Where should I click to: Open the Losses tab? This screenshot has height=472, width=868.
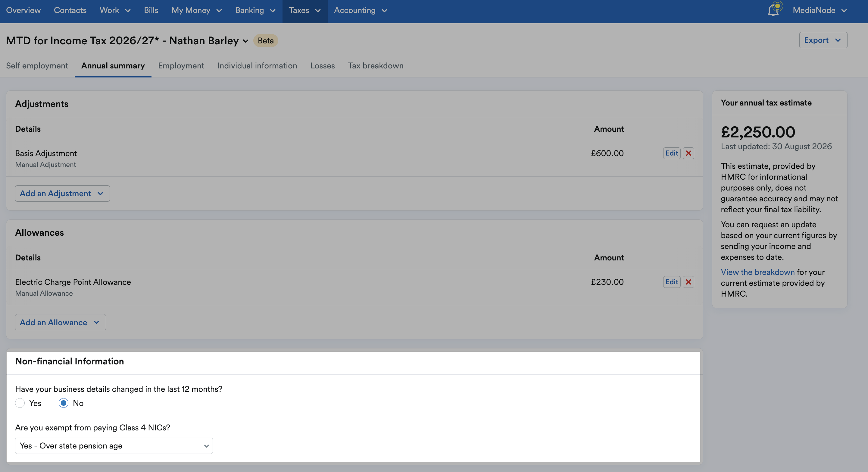point(323,66)
